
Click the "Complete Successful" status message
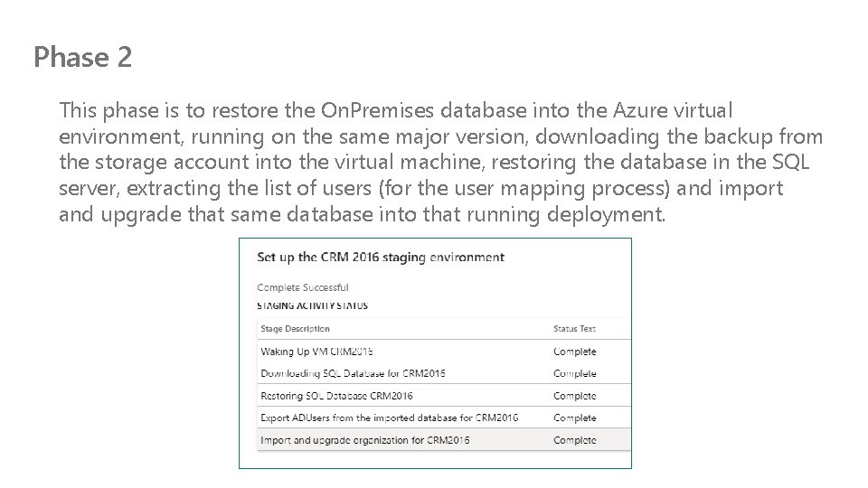pos(303,287)
